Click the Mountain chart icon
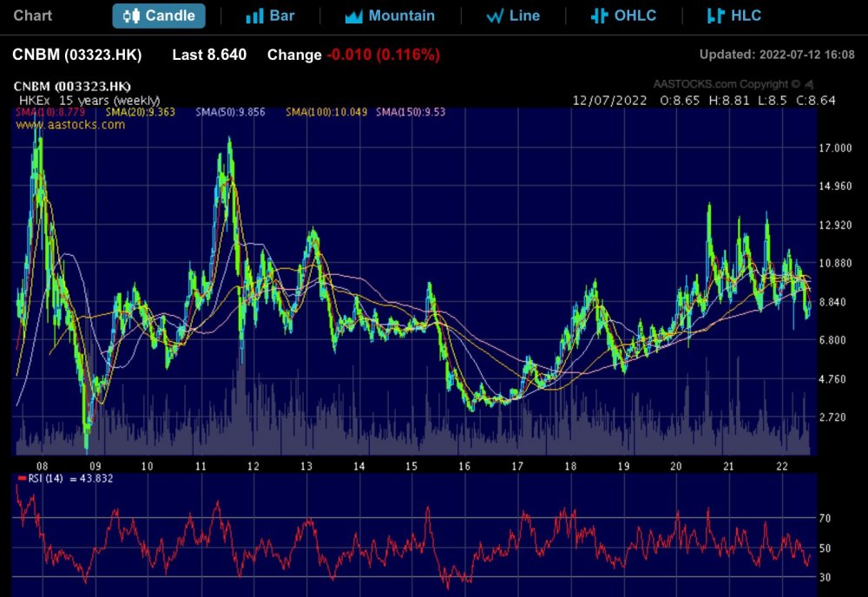The width and height of the screenshot is (868, 597). coord(352,15)
